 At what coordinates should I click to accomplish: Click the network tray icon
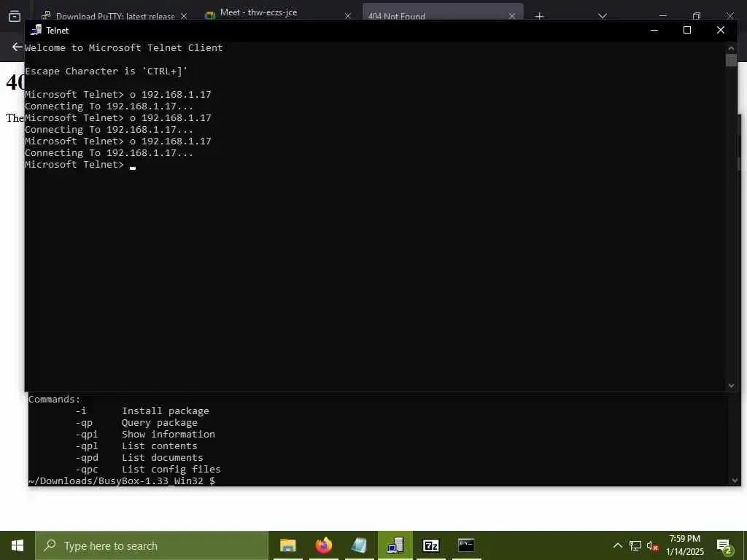pyautogui.click(x=635, y=545)
